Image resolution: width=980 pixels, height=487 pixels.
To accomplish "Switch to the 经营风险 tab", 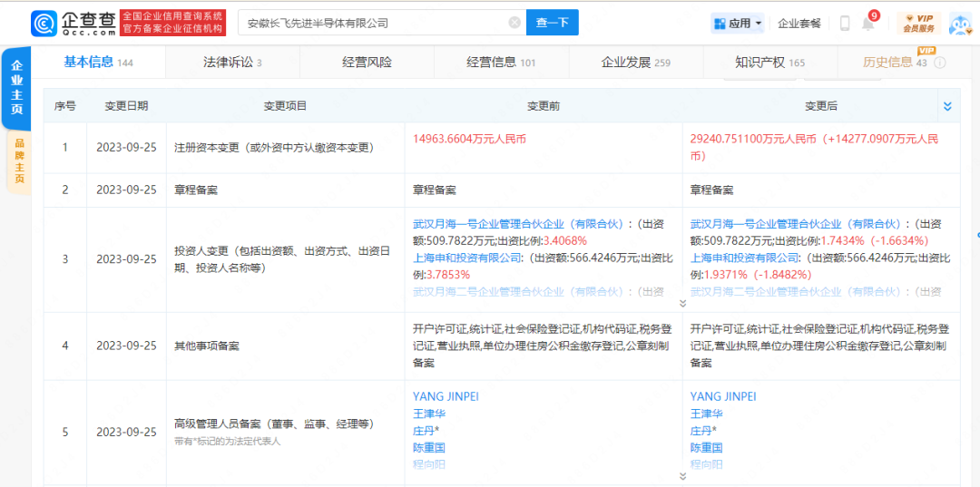I will [x=367, y=62].
